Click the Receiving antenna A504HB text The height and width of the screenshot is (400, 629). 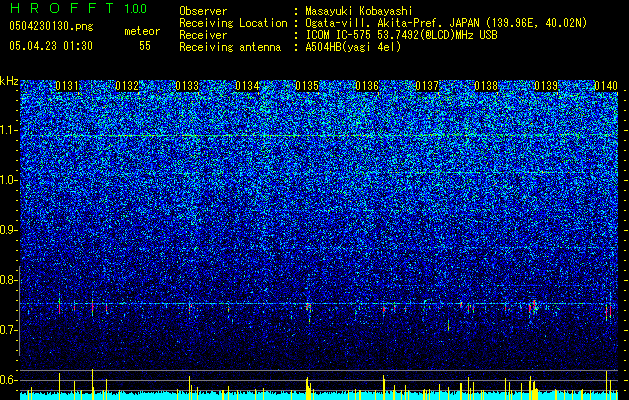pyautogui.click(x=353, y=47)
